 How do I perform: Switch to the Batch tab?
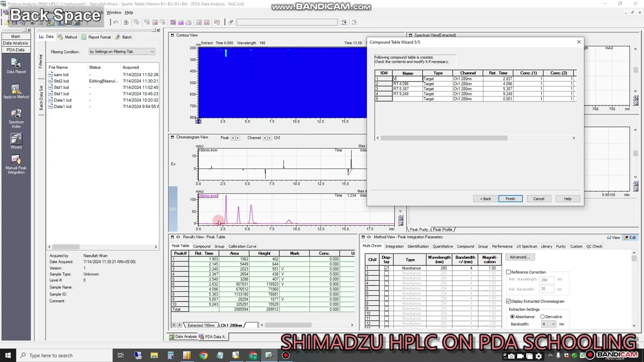pos(124,37)
